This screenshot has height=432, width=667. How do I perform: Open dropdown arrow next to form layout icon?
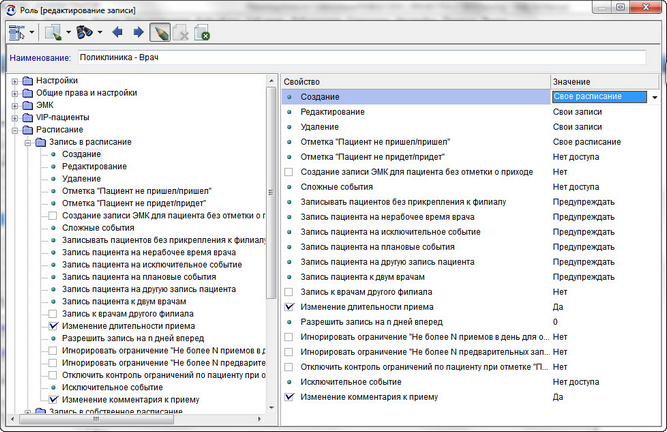(31, 32)
